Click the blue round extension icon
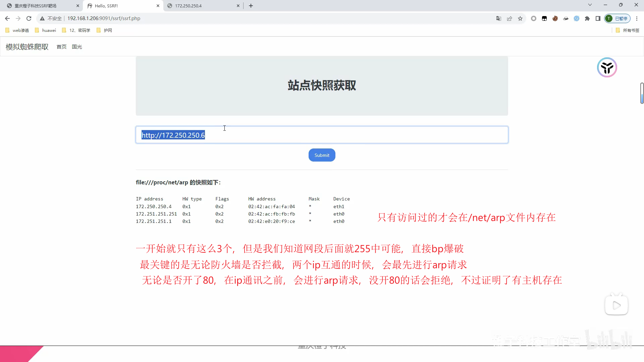This screenshot has width=644, height=362. click(x=577, y=18)
